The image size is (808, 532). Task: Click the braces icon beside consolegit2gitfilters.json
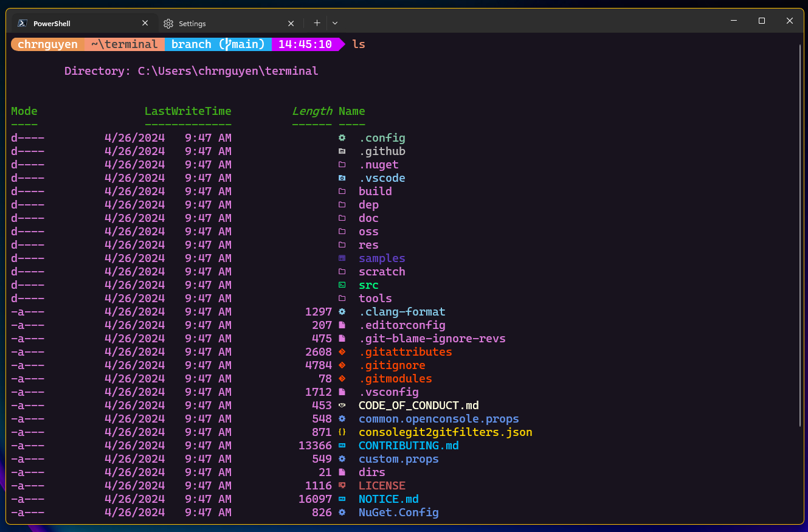pos(342,432)
